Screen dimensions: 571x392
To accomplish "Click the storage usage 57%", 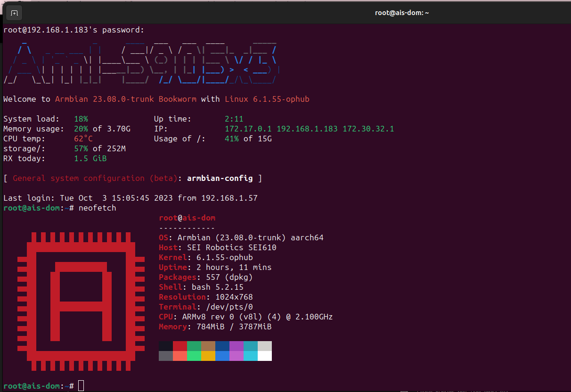I will tap(81, 148).
